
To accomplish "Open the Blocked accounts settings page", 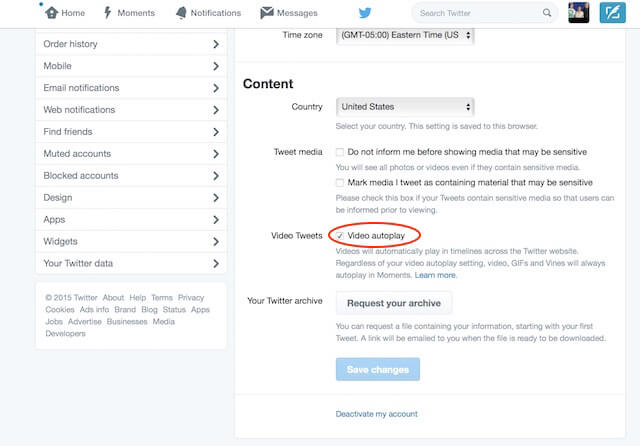I will pos(131,176).
